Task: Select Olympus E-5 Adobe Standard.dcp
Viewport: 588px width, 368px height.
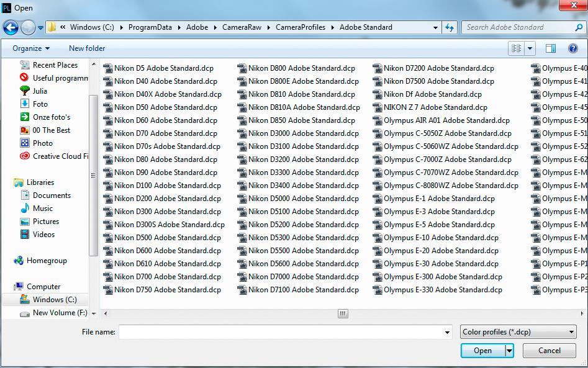Action: [x=434, y=225]
